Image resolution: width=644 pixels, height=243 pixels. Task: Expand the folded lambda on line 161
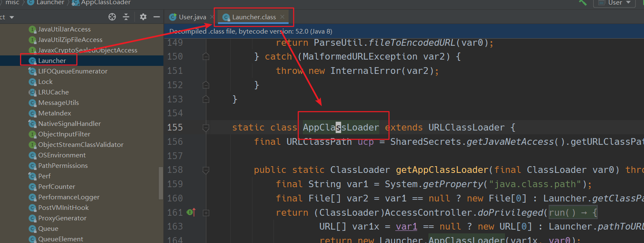point(206,213)
